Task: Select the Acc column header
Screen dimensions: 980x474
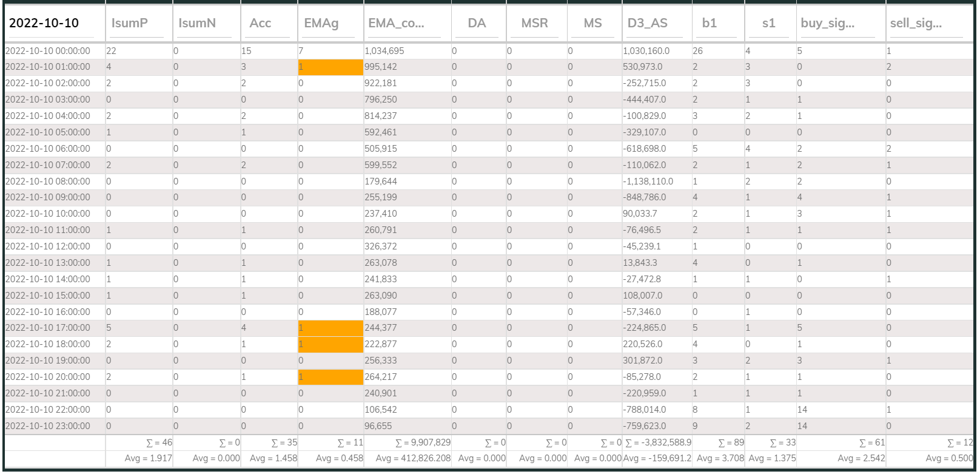Action: pyautogui.click(x=260, y=23)
